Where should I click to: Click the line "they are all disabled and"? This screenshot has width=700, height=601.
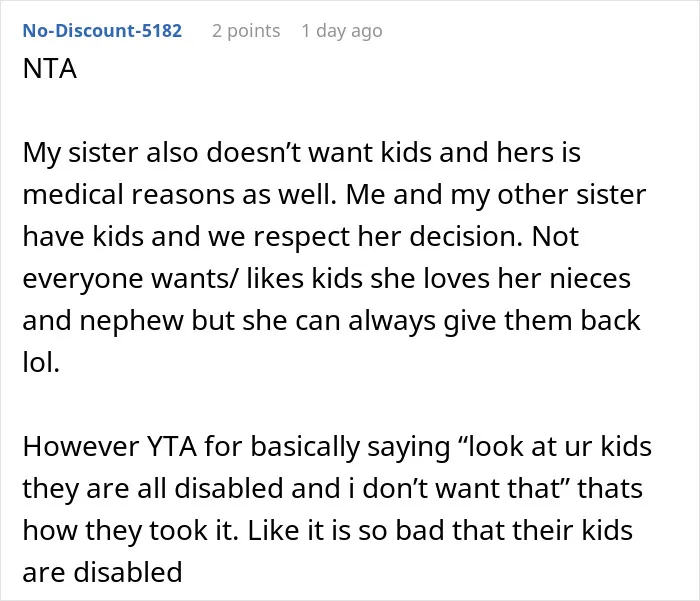coord(333,488)
